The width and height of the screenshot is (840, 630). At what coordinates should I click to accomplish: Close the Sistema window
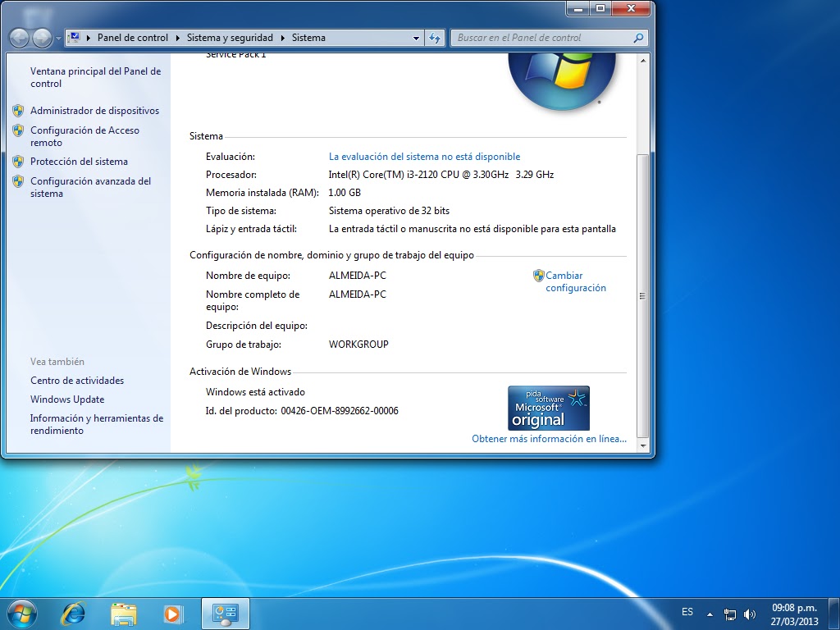click(631, 8)
